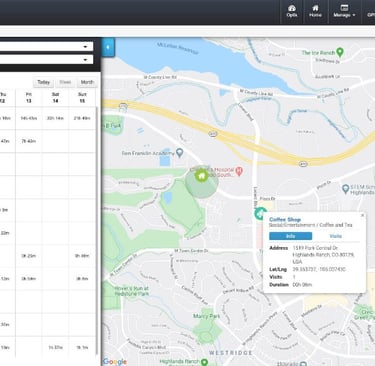Jump to Today in the calendar
375x366 pixels.
44,82
